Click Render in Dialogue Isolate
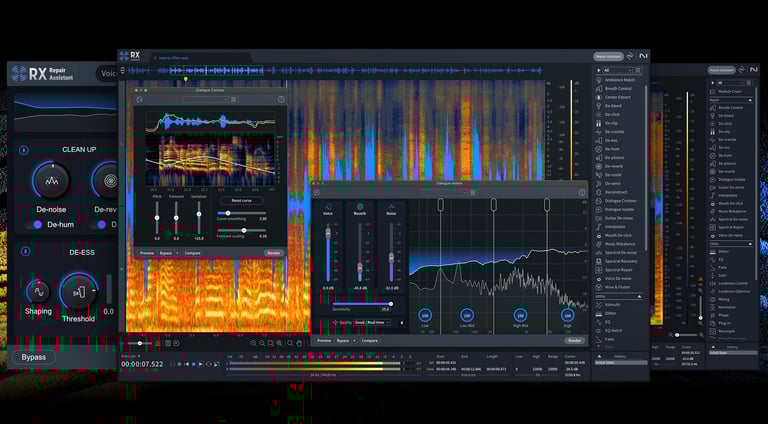 click(x=575, y=340)
